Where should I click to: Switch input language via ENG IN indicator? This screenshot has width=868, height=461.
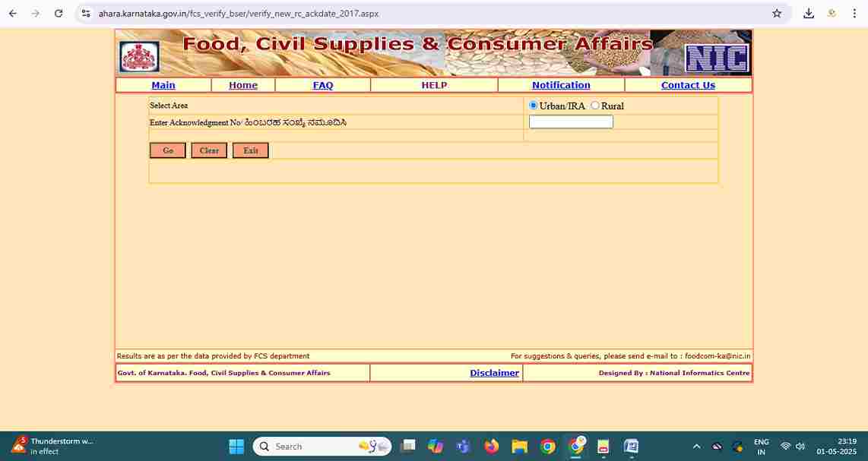pyautogui.click(x=761, y=446)
